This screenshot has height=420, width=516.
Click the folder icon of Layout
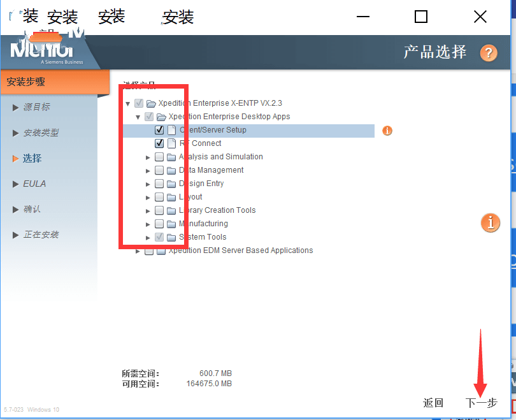click(171, 197)
